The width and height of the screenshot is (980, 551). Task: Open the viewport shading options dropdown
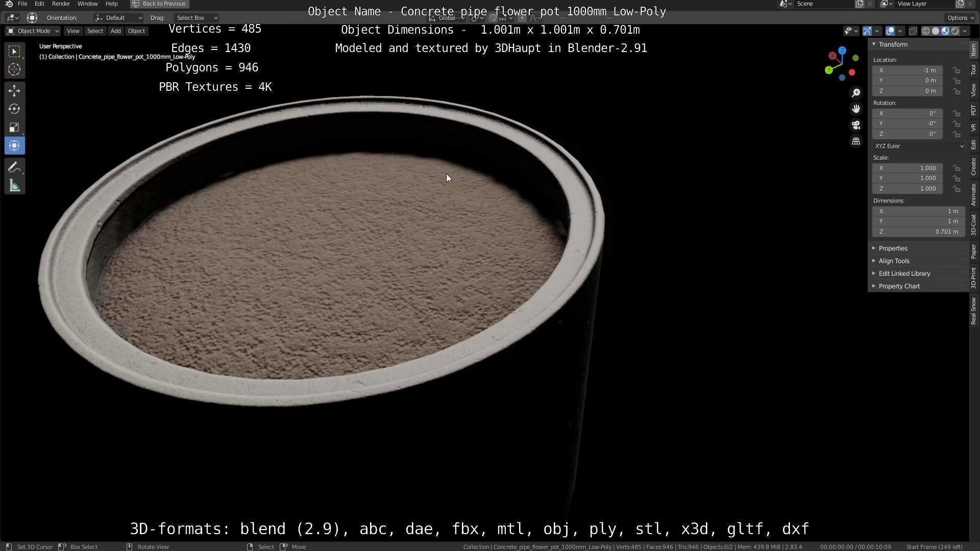(965, 31)
